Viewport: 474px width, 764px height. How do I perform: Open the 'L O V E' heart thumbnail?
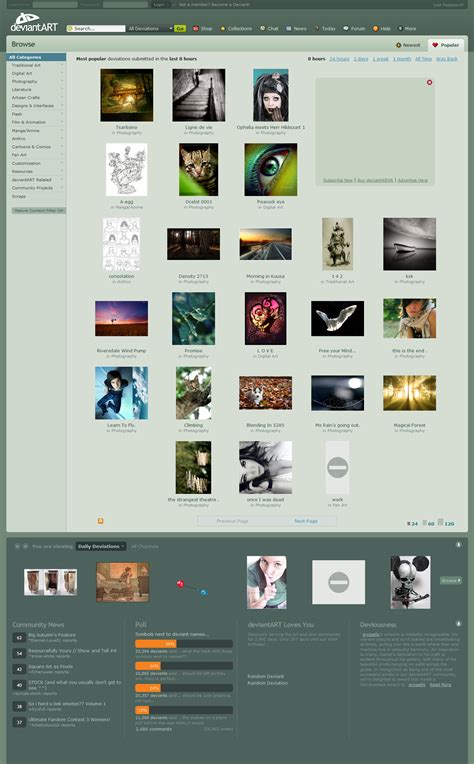pyautogui.click(x=265, y=319)
